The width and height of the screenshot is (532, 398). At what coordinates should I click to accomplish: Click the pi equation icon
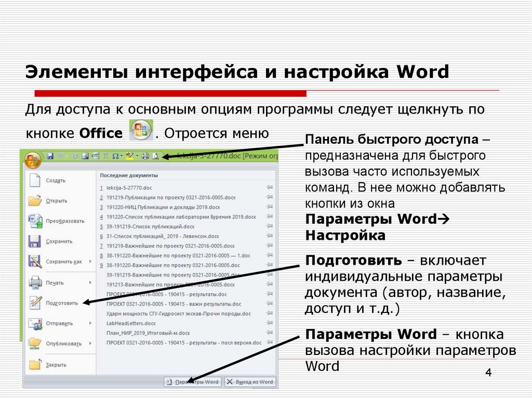click(x=105, y=156)
